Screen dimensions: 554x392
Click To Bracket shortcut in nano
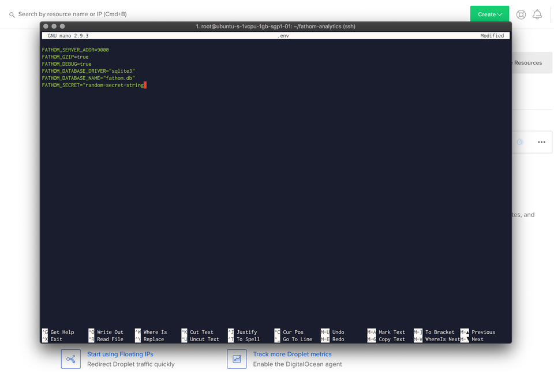[x=434, y=333]
